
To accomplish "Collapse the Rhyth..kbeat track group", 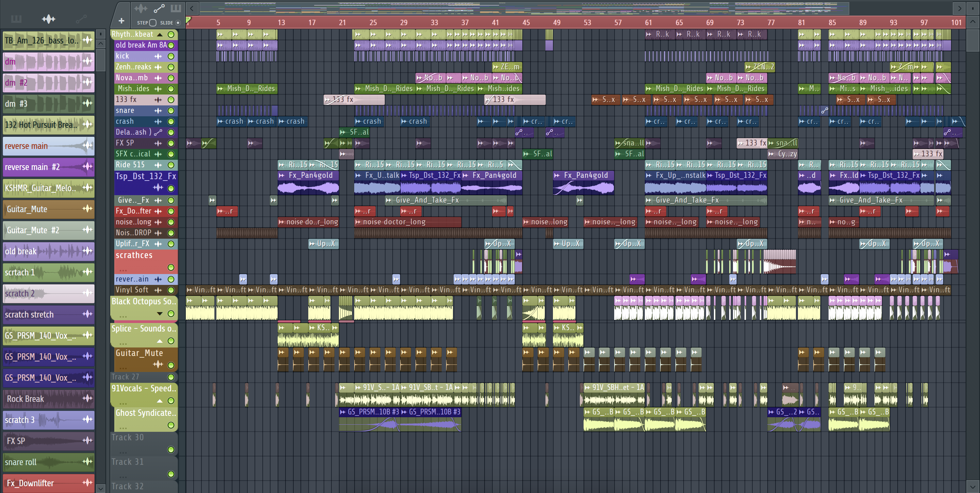I will tap(160, 35).
